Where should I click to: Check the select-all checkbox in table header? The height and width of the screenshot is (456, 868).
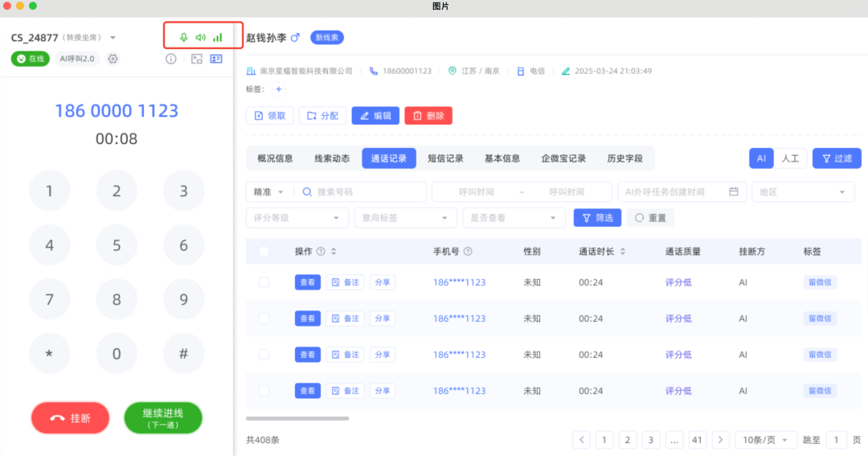tap(264, 252)
